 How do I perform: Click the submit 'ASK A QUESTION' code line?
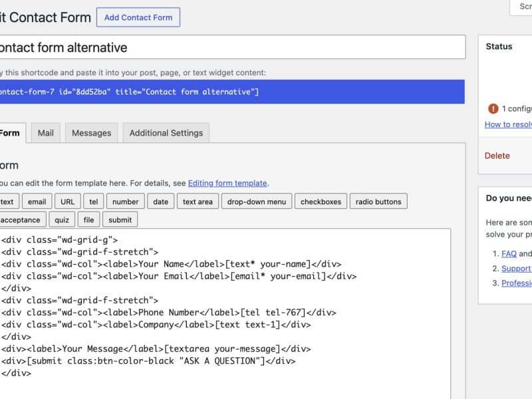148,361
